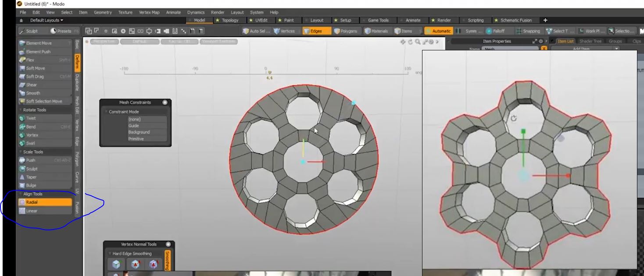Set constraint mode to Primitive

pos(147,139)
